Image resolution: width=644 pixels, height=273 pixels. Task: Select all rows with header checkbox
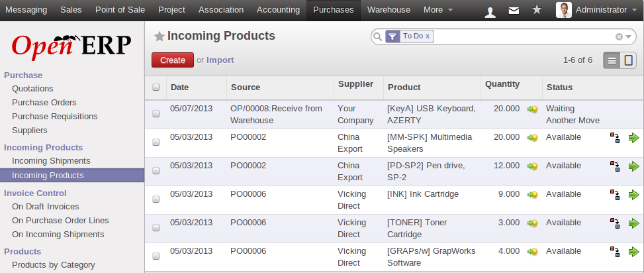156,87
